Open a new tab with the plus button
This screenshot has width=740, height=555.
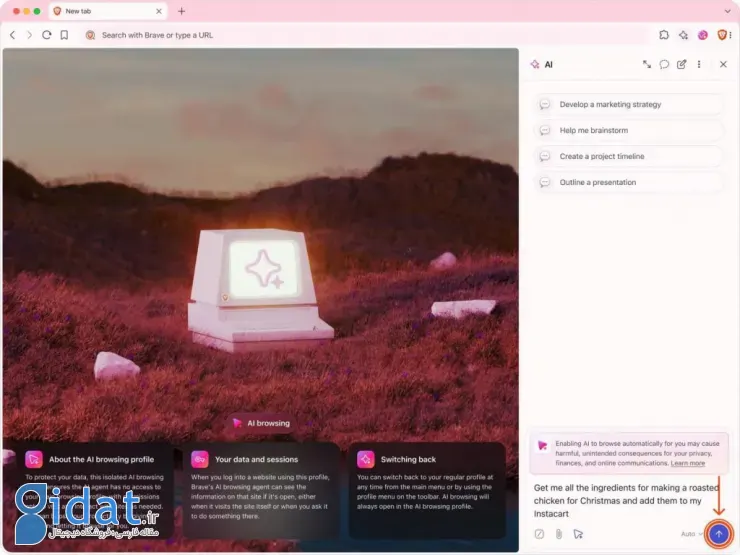point(182,11)
